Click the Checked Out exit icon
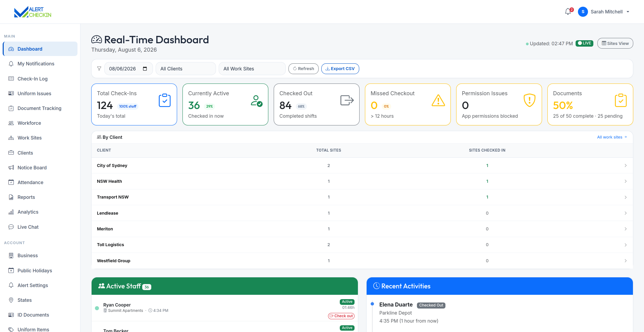The image size is (644, 332). [x=347, y=100]
